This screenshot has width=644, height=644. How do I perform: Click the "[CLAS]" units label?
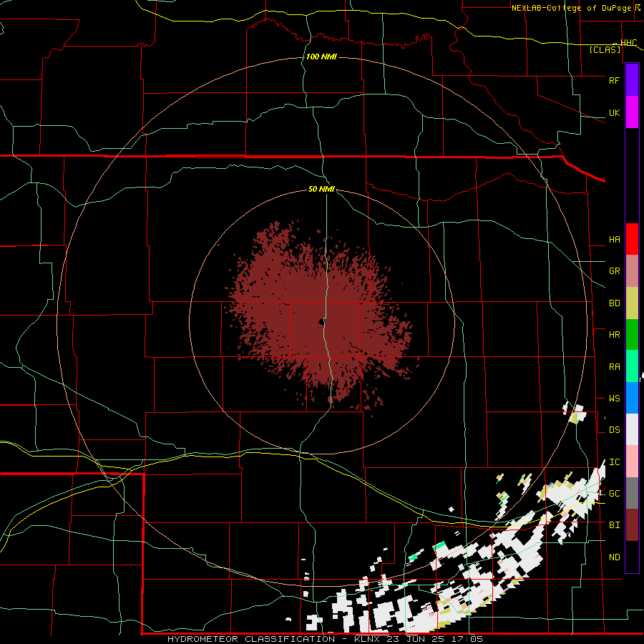[605, 50]
